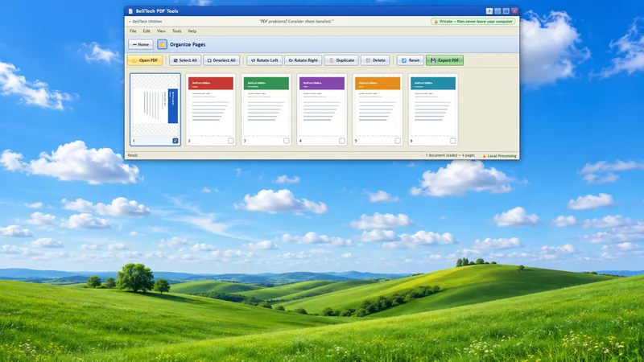The image size is (644, 362).
Task: Check the page 3 checkbox
Action: point(287,141)
